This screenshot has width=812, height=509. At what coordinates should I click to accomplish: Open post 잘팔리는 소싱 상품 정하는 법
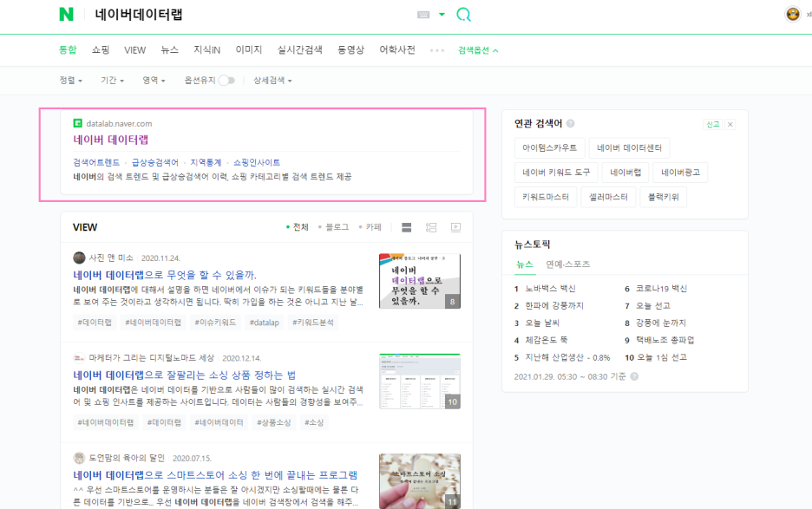point(185,375)
